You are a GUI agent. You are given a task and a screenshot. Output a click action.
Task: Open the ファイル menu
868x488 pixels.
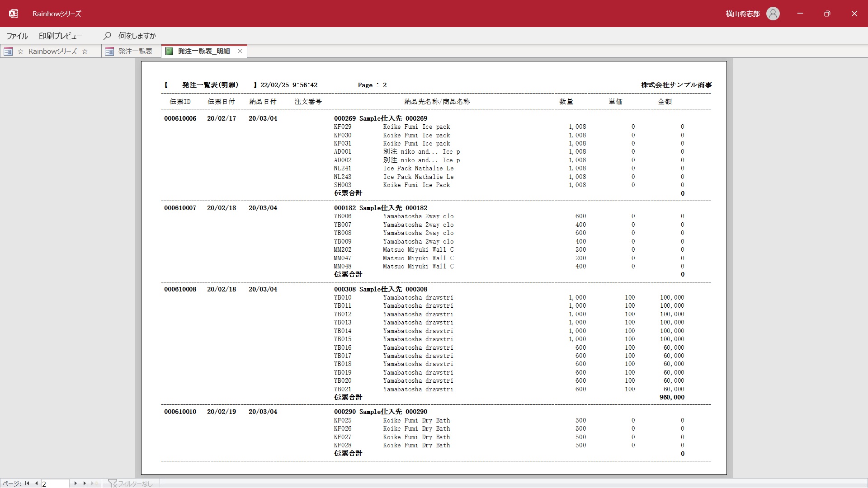point(17,36)
